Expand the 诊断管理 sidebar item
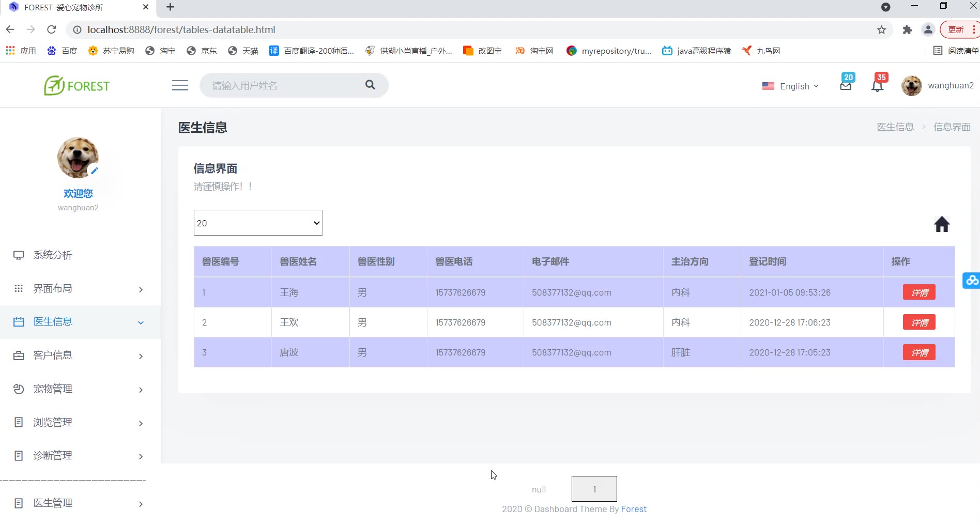The image size is (980, 525). tap(80, 456)
